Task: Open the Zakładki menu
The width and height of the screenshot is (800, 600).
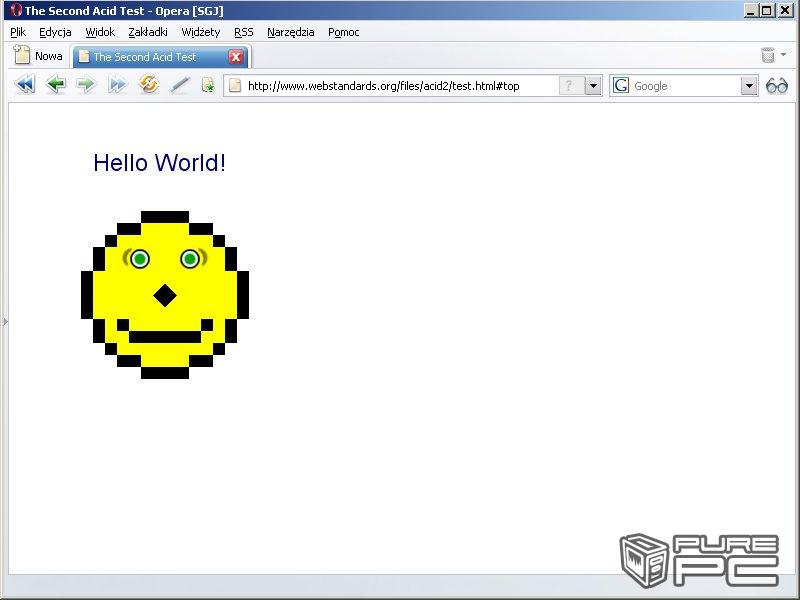Action: coord(148,32)
